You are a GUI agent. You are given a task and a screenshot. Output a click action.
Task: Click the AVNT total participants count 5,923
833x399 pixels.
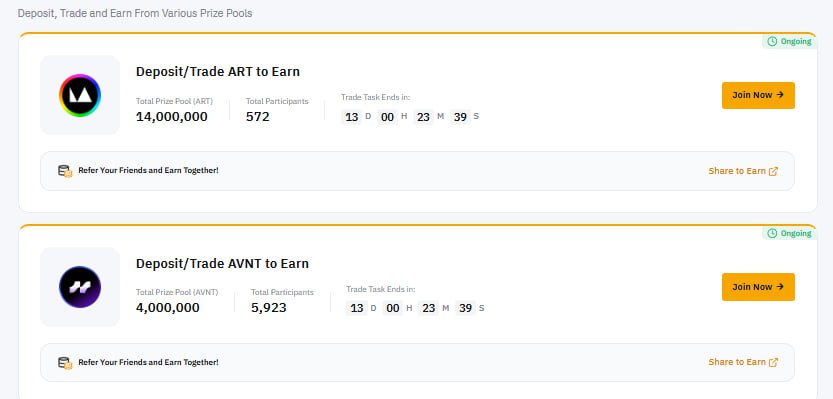click(x=269, y=308)
